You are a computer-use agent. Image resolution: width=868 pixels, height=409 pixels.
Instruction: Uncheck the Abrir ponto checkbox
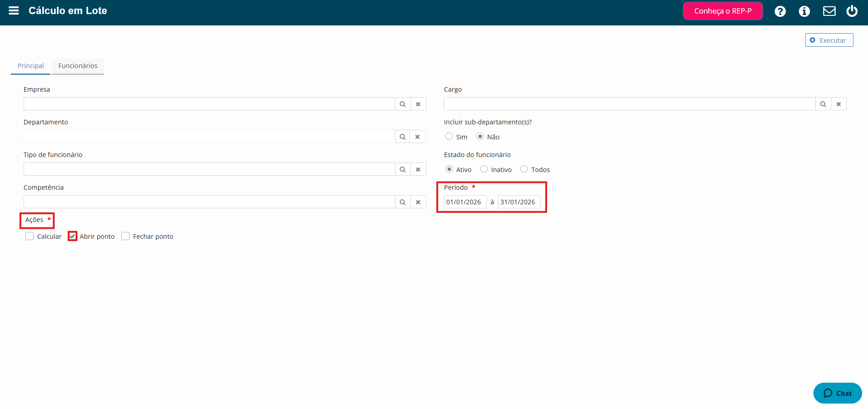click(72, 236)
